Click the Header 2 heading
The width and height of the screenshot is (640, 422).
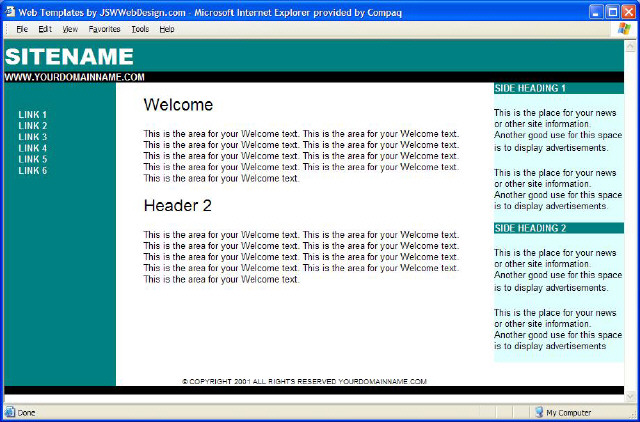[178, 206]
